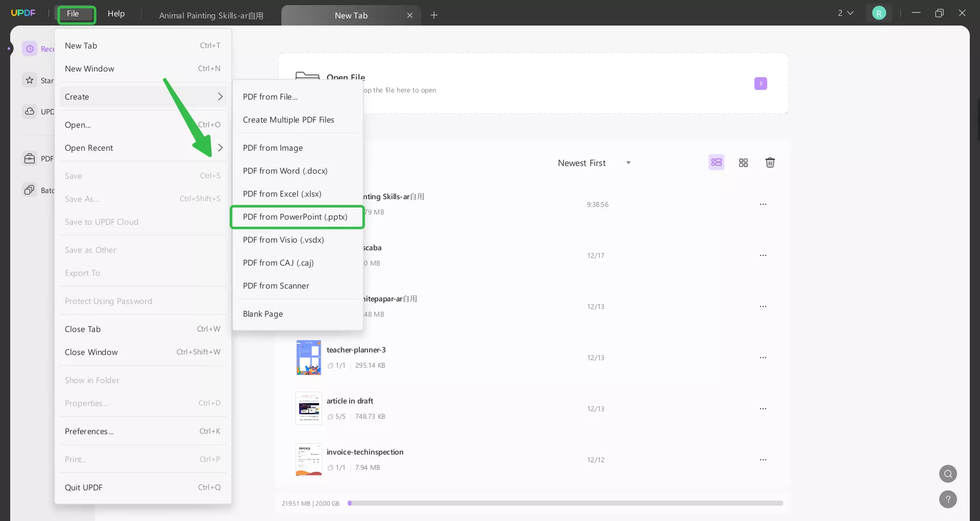Select New Tab menu entry
Screen dimensions: 980x521
coord(143,45)
